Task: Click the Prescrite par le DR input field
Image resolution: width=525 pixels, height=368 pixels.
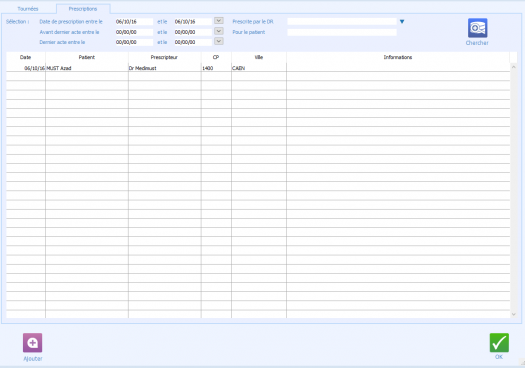Action: coord(342,21)
